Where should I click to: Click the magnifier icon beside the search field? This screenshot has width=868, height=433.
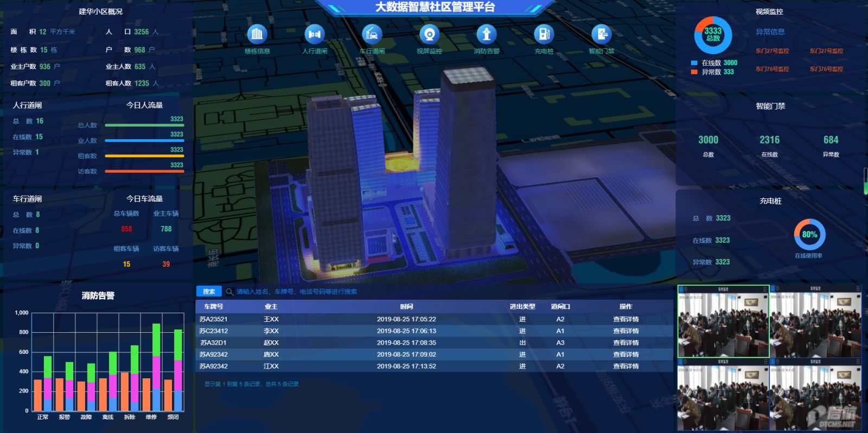pyautogui.click(x=230, y=292)
